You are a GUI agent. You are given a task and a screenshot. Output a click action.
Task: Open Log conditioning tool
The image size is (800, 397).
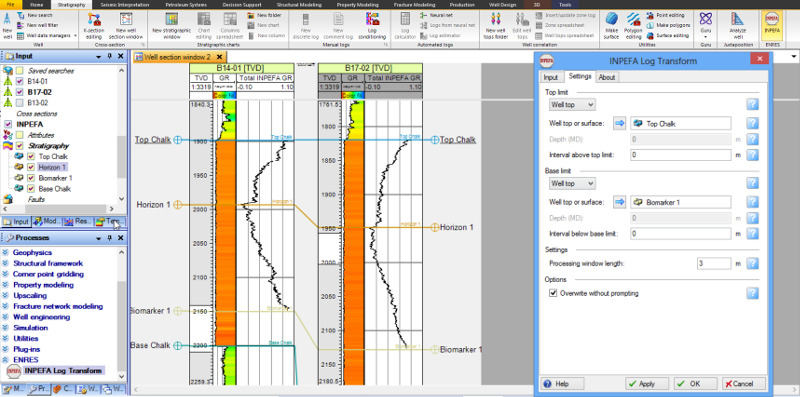pos(371,26)
